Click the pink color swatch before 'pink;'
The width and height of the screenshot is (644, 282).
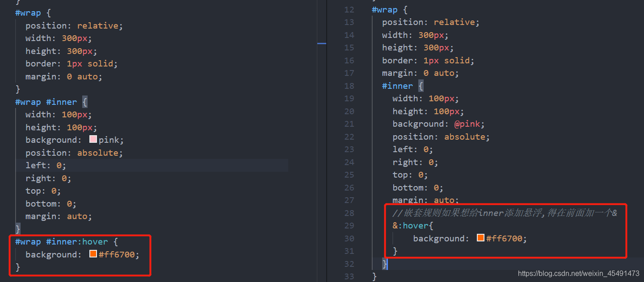(x=93, y=139)
